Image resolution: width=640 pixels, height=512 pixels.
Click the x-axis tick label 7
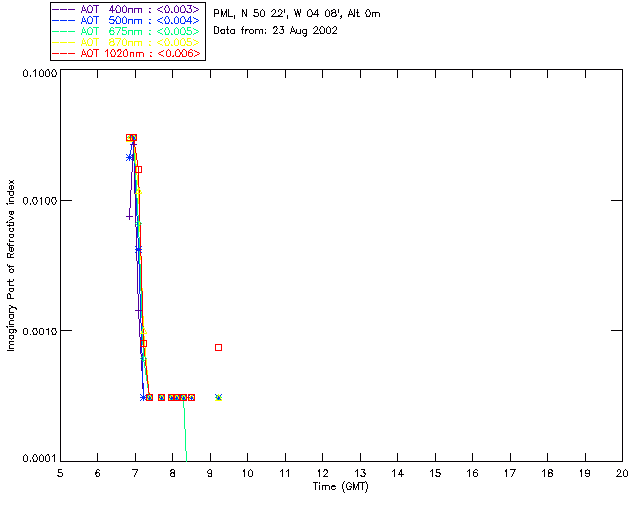[x=135, y=473]
